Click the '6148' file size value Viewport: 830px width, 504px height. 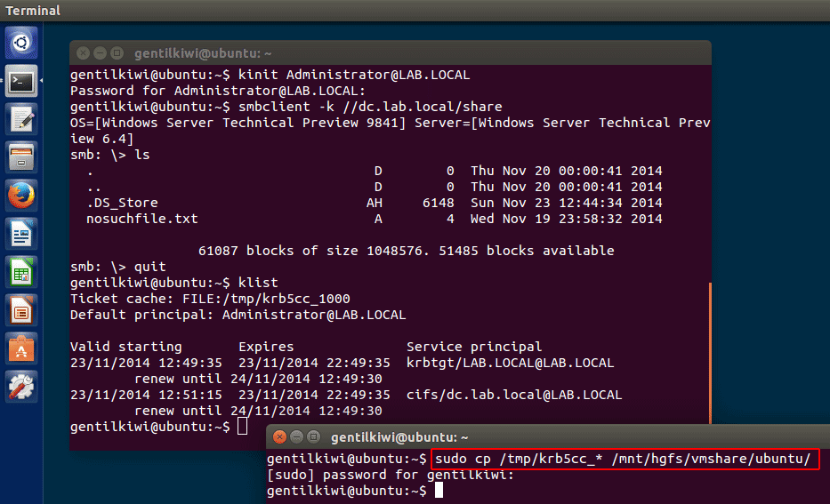(438, 203)
